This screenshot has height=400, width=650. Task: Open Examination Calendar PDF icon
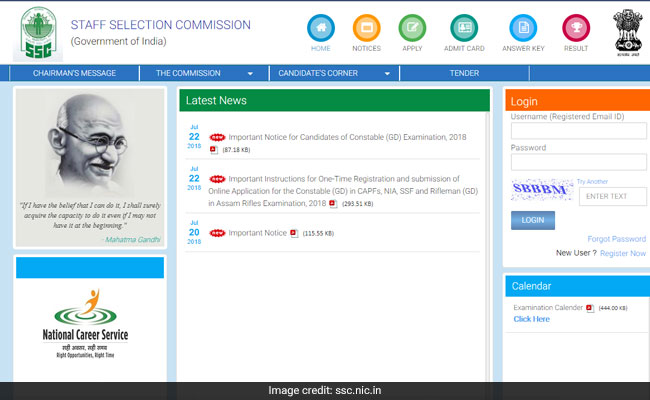pos(590,308)
